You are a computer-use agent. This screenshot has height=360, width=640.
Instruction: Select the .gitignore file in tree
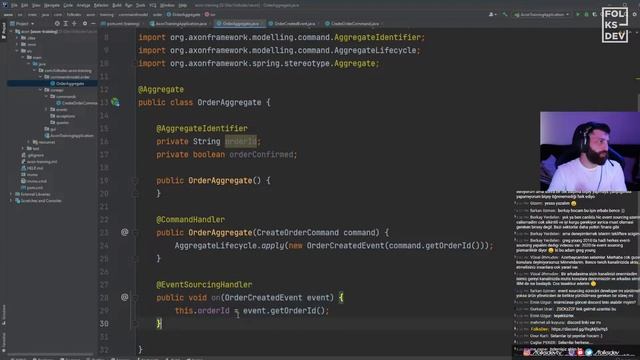point(33,155)
